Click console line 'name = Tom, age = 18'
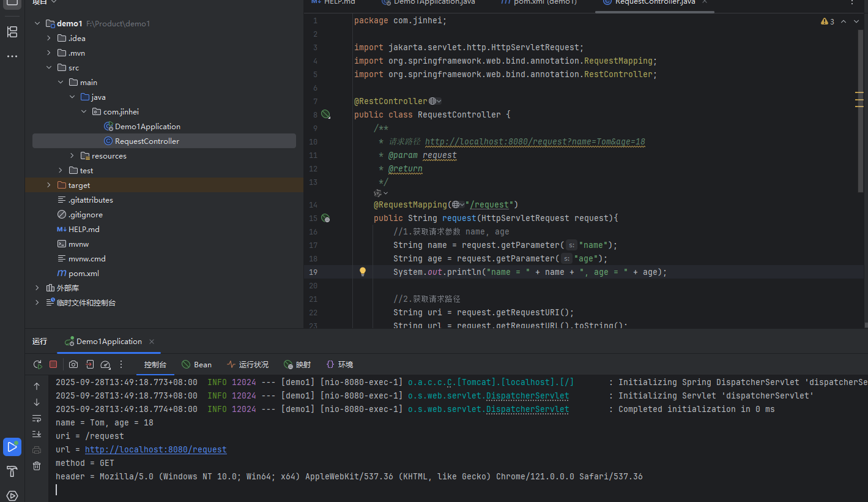 coord(105,422)
